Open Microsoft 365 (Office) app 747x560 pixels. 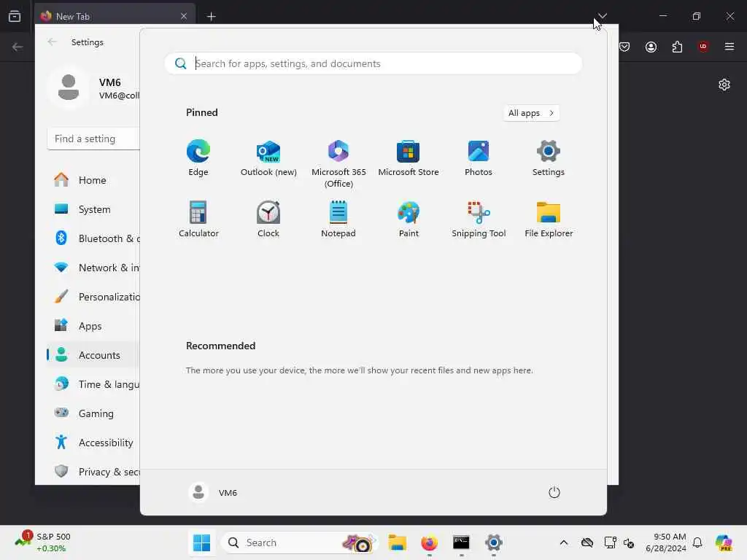click(x=338, y=163)
